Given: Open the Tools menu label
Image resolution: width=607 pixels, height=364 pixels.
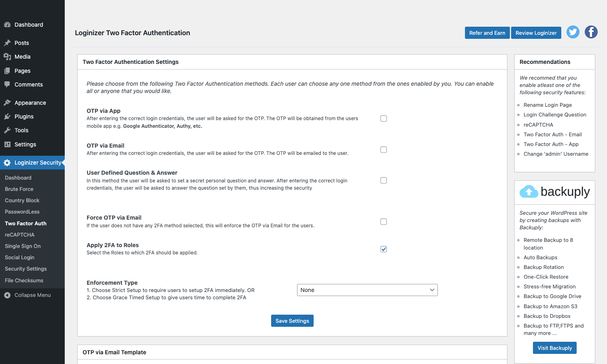Looking at the screenshot, I should pyautogui.click(x=21, y=130).
